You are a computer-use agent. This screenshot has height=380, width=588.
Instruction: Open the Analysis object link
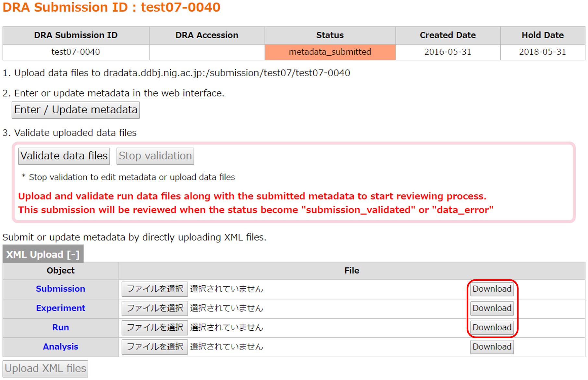pyautogui.click(x=60, y=347)
